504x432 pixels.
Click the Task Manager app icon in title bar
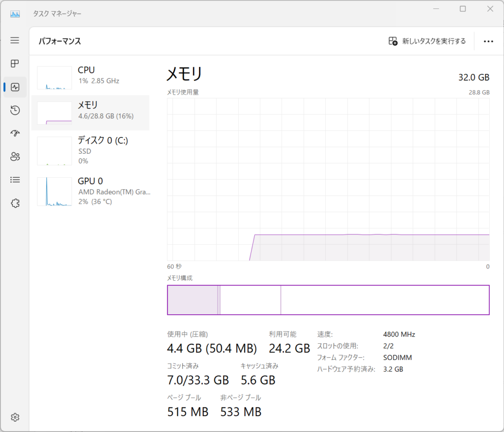[15, 14]
